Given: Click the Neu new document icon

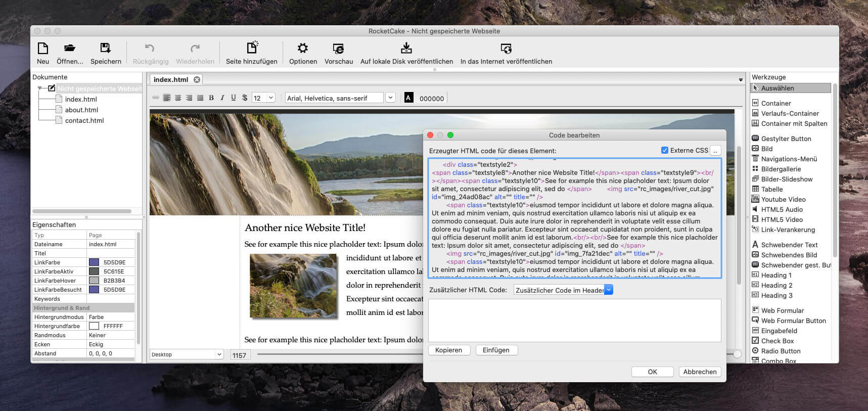Looking at the screenshot, I should tap(43, 48).
